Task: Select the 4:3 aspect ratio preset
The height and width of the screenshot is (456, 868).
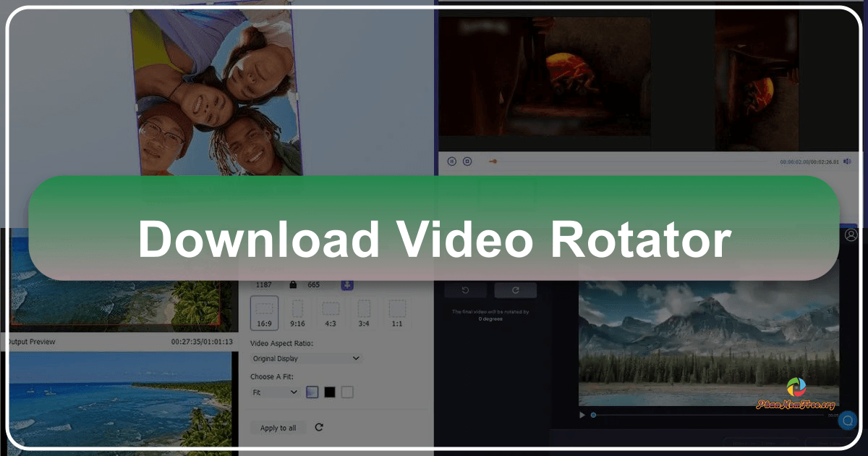Action: (x=331, y=313)
